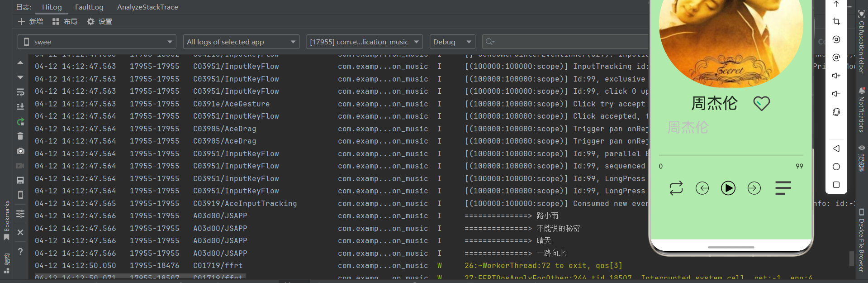
Task: Switch to FaultLog tab
Action: pos(89,7)
